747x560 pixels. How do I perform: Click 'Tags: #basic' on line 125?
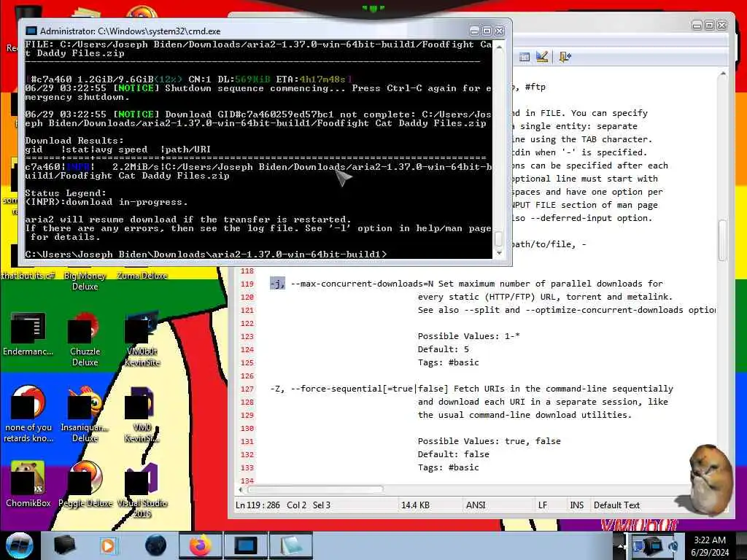tap(449, 362)
